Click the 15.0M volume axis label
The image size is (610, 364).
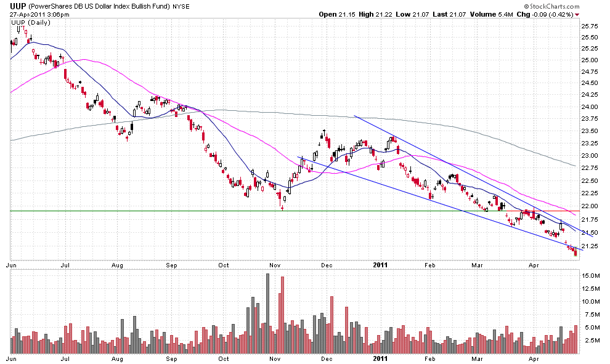pyautogui.click(x=592, y=276)
